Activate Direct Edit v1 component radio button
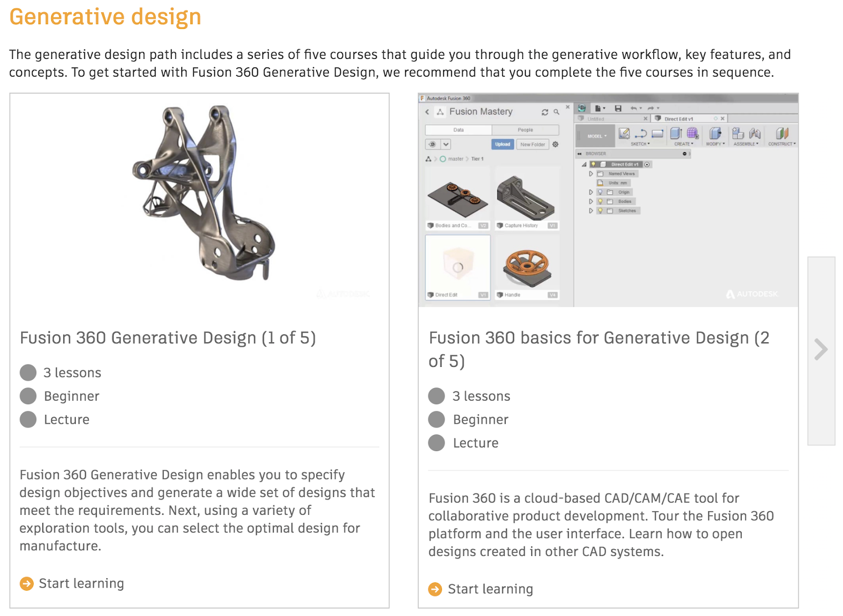The height and width of the screenshot is (616, 843). tap(647, 165)
